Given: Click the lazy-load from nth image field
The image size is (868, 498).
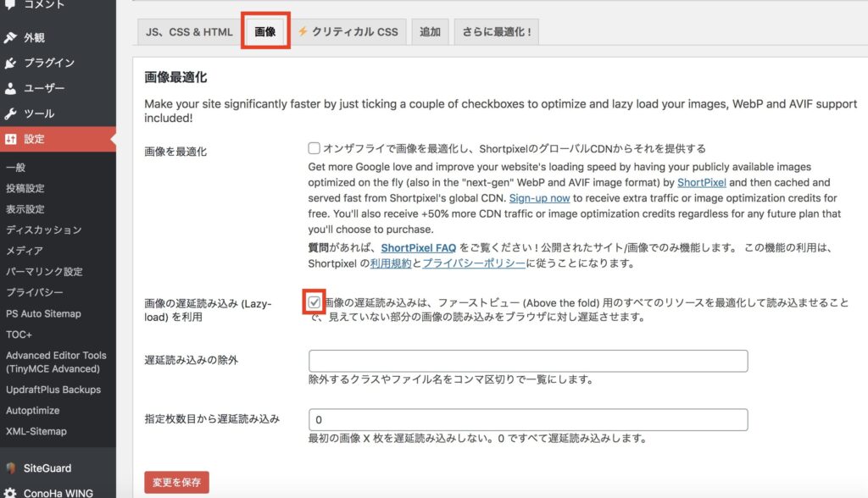Looking at the screenshot, I should point(528,419).
